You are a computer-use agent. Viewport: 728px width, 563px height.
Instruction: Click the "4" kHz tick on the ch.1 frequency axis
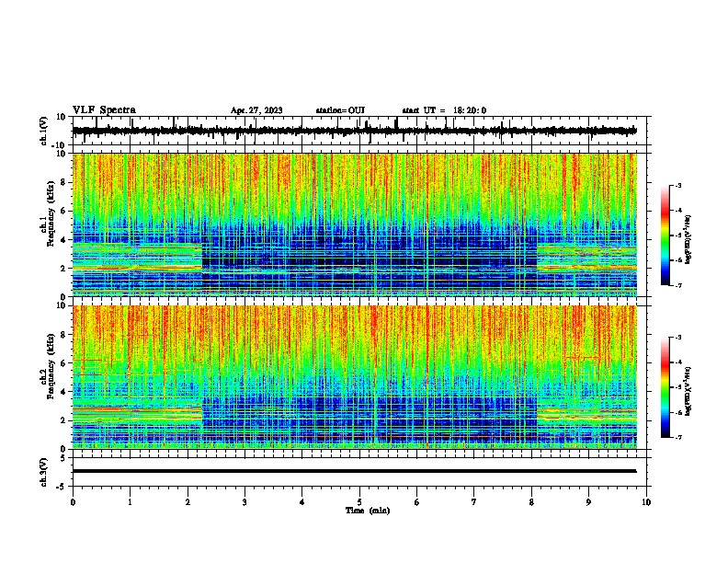(64, 240)
